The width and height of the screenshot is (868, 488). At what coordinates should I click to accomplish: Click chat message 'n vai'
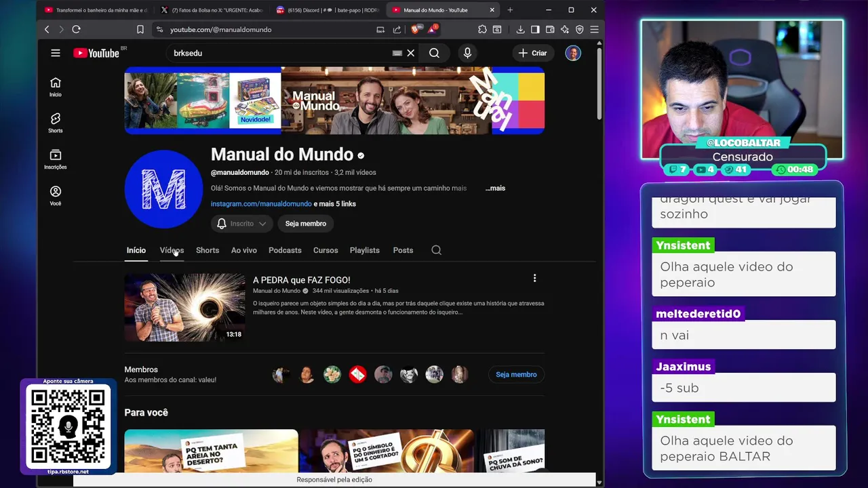click(744, 335)
